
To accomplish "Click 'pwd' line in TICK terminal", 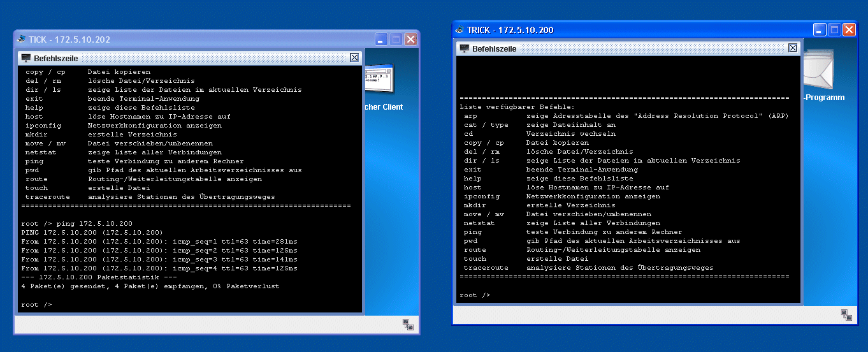I will pyautogui.click(x=164, y=170).
